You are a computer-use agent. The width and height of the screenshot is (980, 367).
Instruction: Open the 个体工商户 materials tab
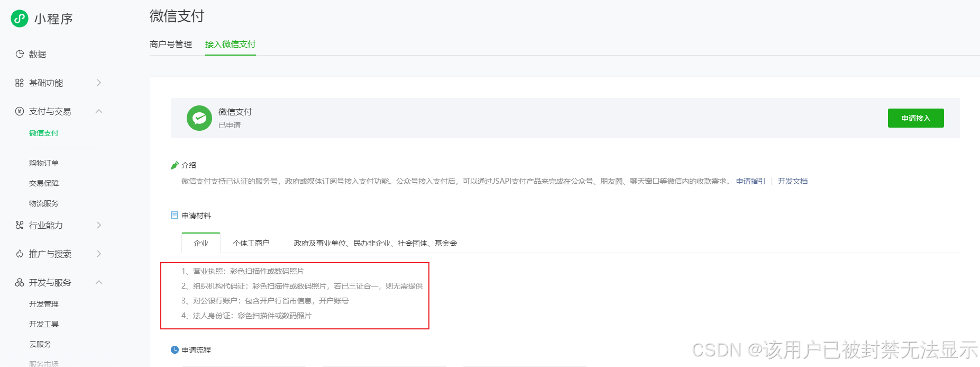click(x=251, y=243)
